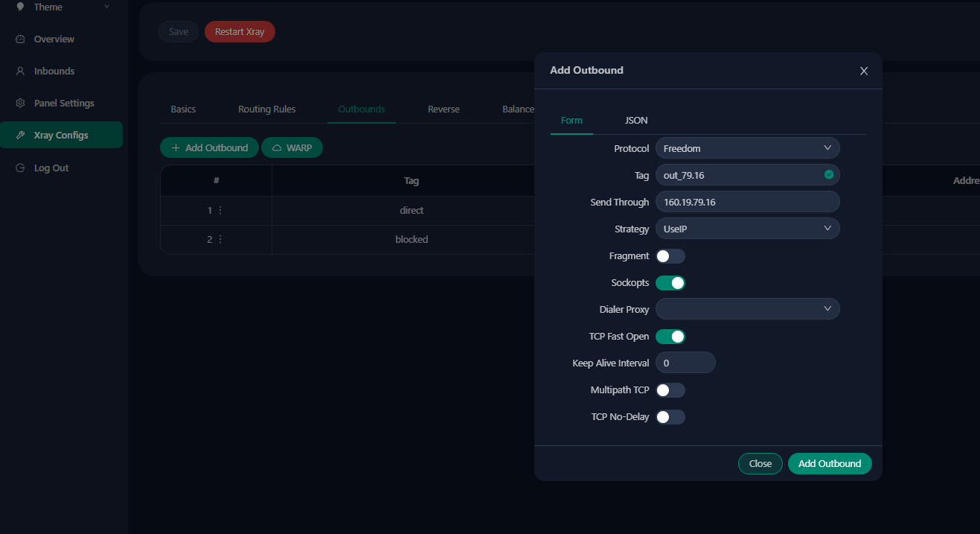Open the three-dot menu for row 1
Viewport: 980px width, 534px height.
coord(220,211)
